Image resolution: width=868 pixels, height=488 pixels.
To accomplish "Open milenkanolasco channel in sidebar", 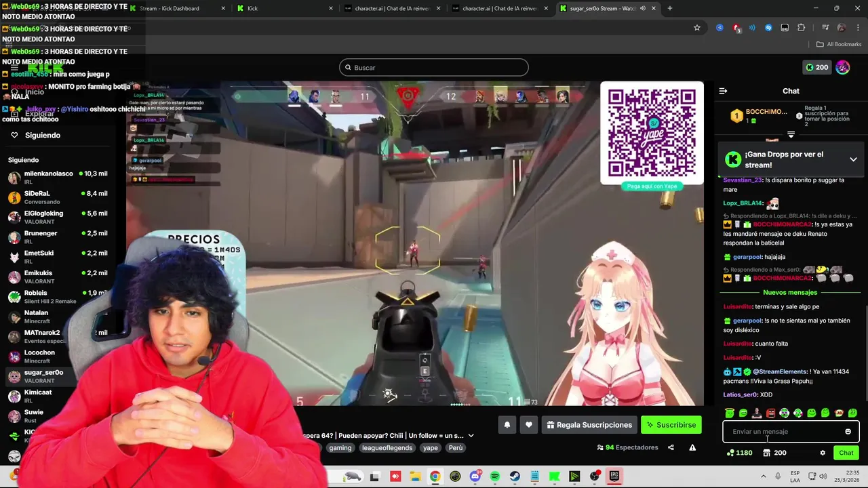I will point(57,178).
